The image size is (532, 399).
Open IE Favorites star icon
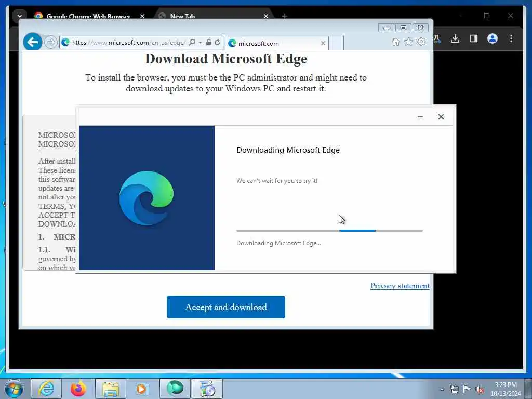[408, 42]
